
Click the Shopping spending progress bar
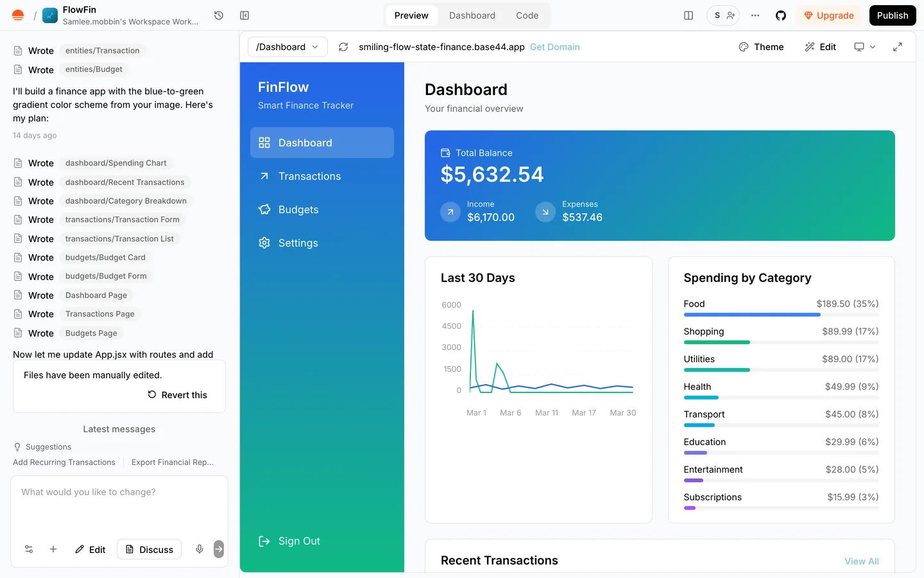782,342
